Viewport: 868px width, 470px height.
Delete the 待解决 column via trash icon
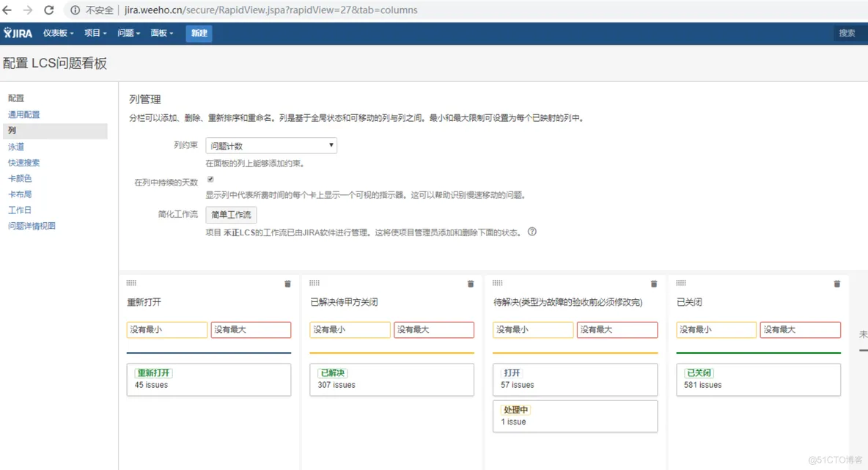pos(654,284)
